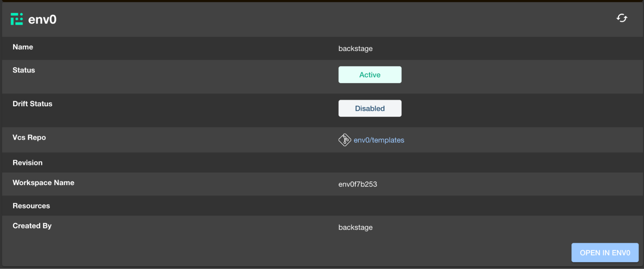Open the env0/templates repository link

click(x=379, y=140)
